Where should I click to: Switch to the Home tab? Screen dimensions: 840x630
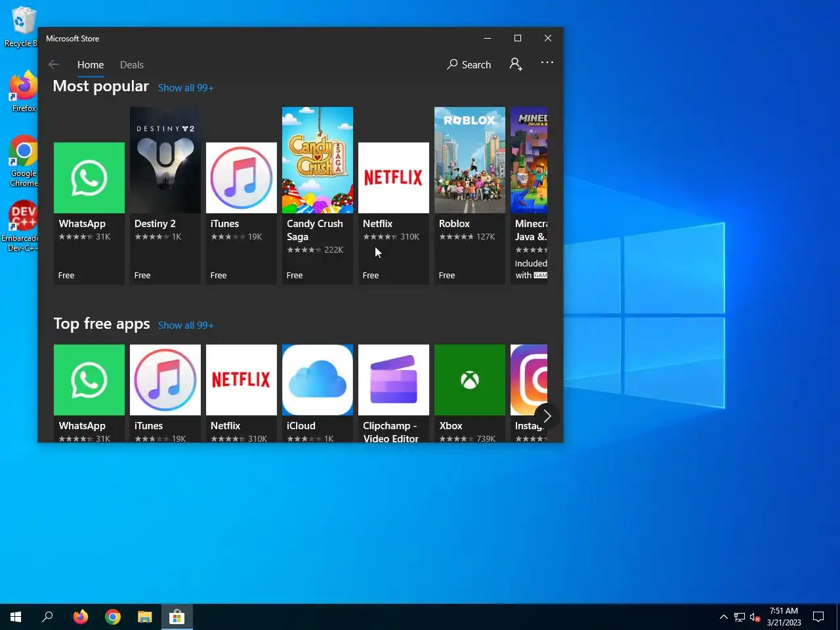point(91,64)
